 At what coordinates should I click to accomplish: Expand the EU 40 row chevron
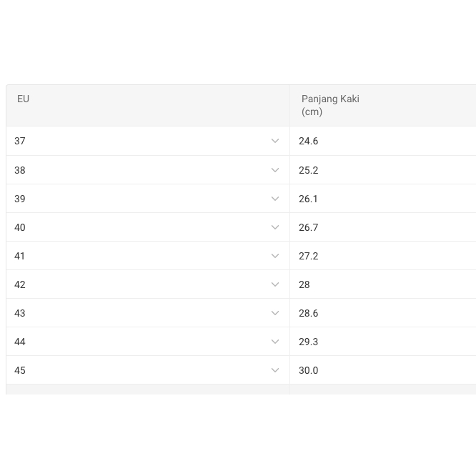(275, 227)
